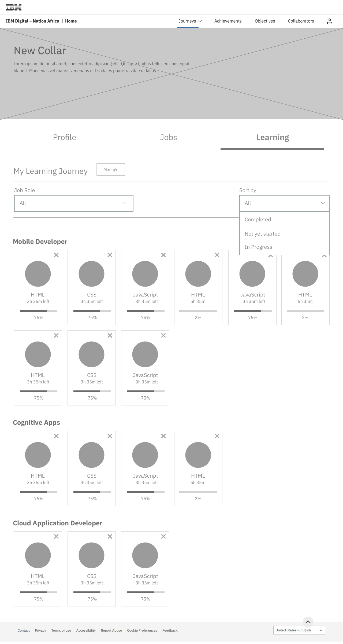
Task: Open the Privacy footer link
Action: (x=40, y=630)
